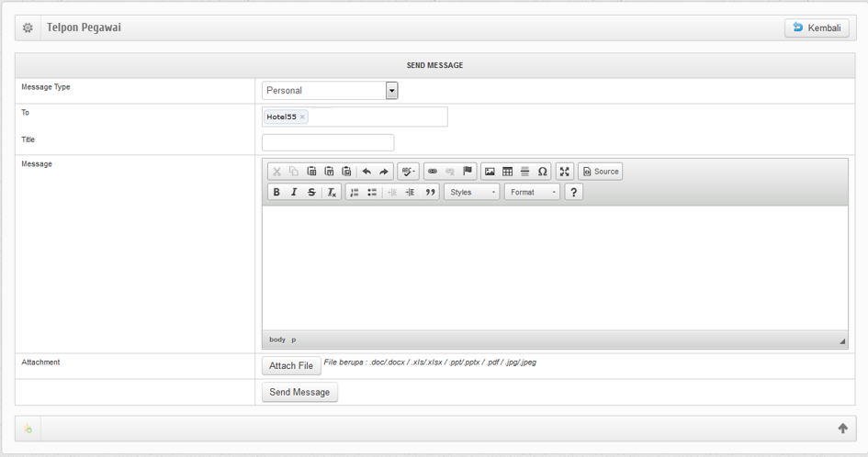
Task: Click the Attach File button
Action: tap(291, 366)
